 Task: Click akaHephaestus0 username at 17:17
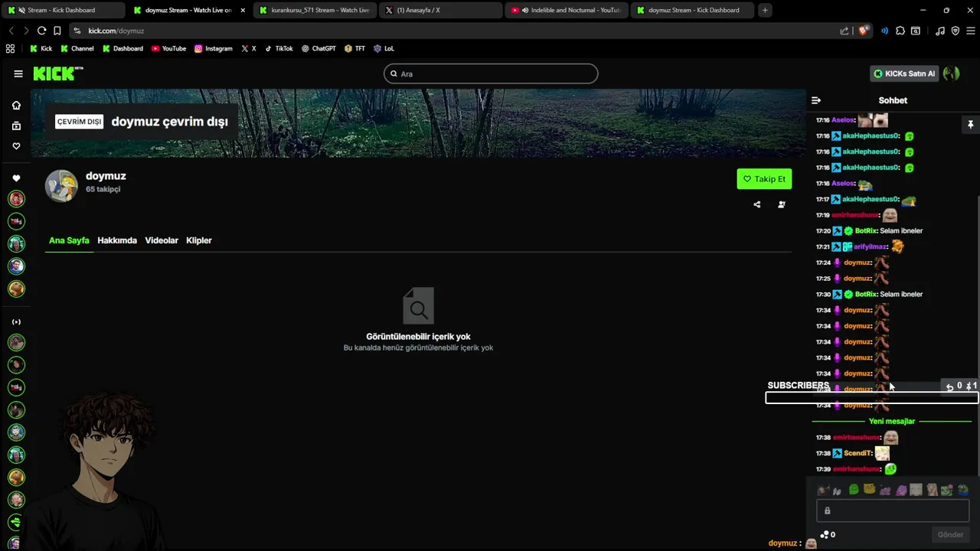(871, 199)
